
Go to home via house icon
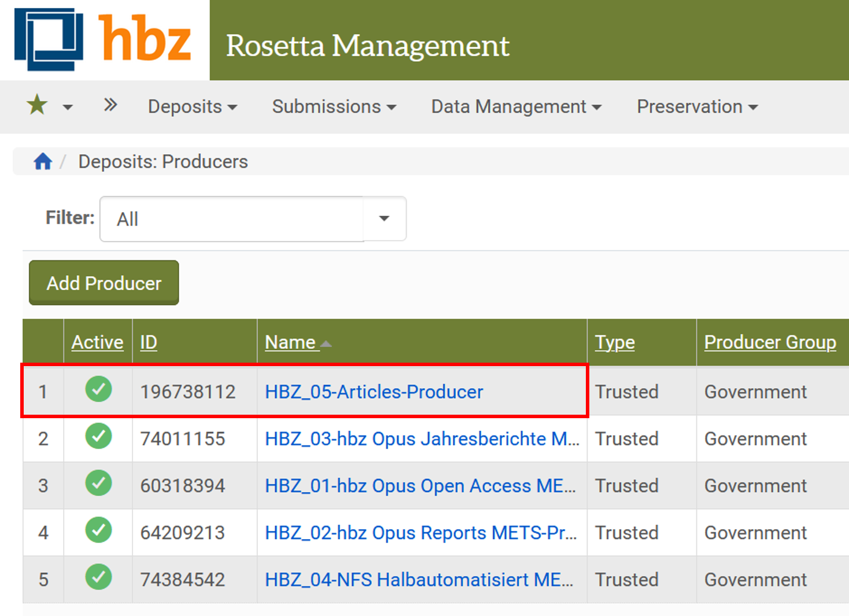point(43,161)
